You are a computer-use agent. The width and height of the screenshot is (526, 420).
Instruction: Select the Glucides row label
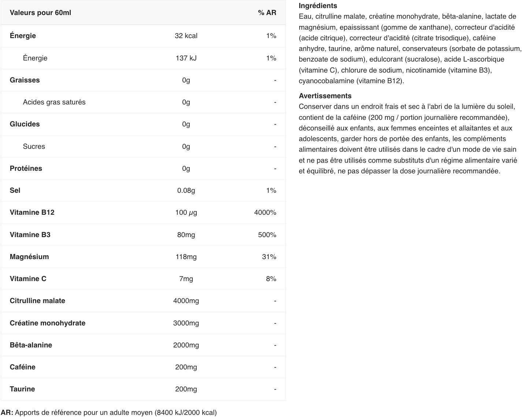(x=25, y=124)
